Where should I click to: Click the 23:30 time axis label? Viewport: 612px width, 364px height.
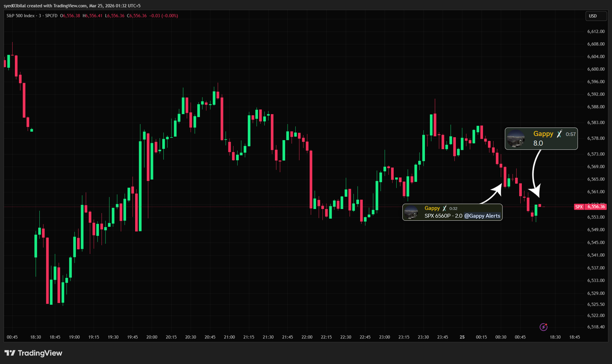tap(423, 337)
